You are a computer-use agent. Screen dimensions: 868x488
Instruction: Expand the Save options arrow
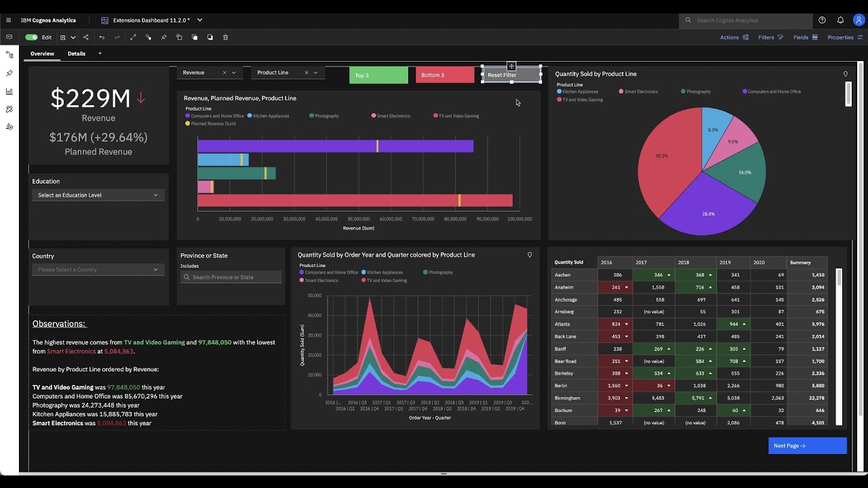[73, 37]
